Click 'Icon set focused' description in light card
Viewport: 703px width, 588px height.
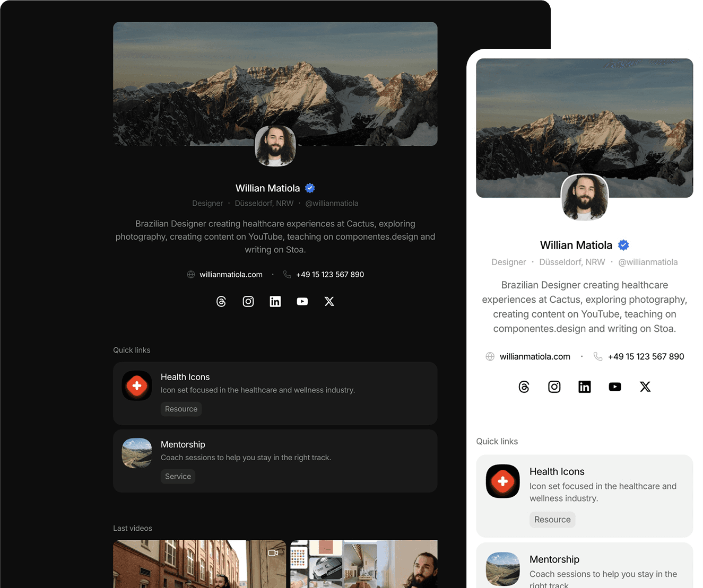tap(603, 492)
